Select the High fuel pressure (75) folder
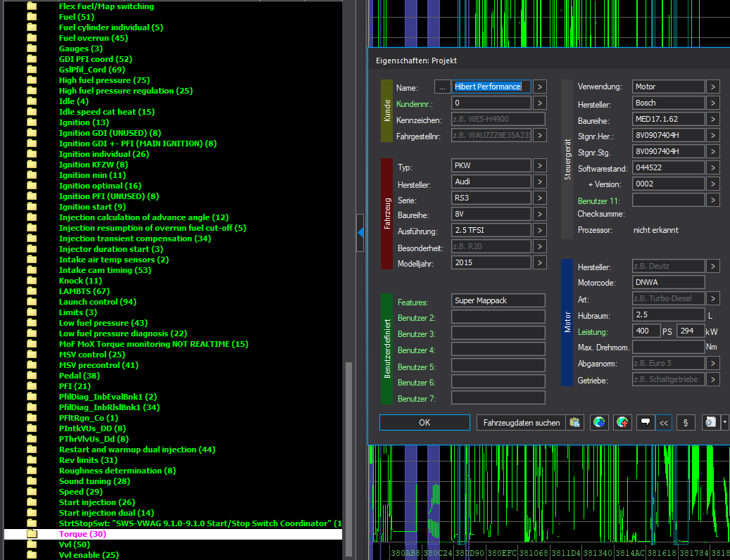The image size is (730, 560). pyautogui.click(x=104, y=80)
